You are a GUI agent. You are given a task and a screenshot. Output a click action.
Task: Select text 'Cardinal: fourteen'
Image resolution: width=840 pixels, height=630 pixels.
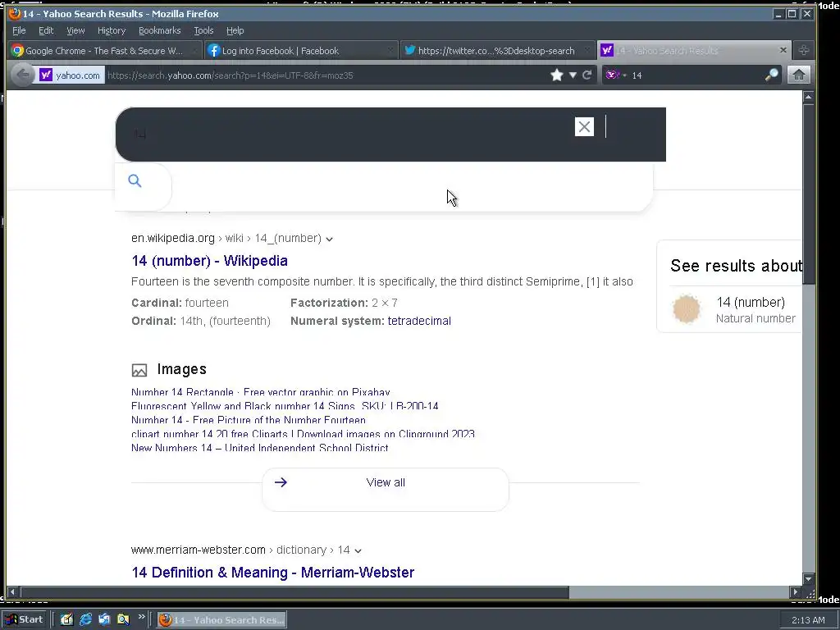(x=180, y=303)
